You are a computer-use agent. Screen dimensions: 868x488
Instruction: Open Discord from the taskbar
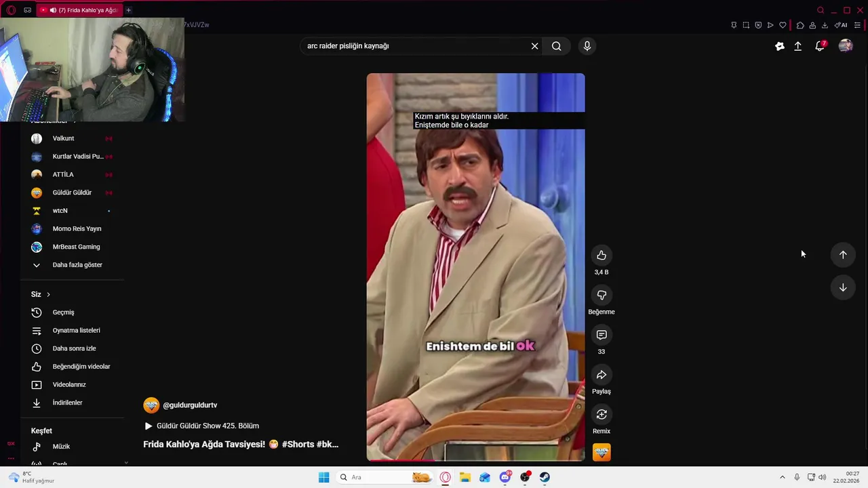tap(505, 477)
